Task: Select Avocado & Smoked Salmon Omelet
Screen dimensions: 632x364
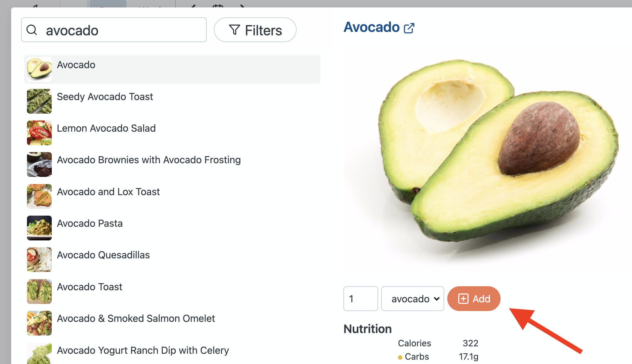Action: pos(136,318)
